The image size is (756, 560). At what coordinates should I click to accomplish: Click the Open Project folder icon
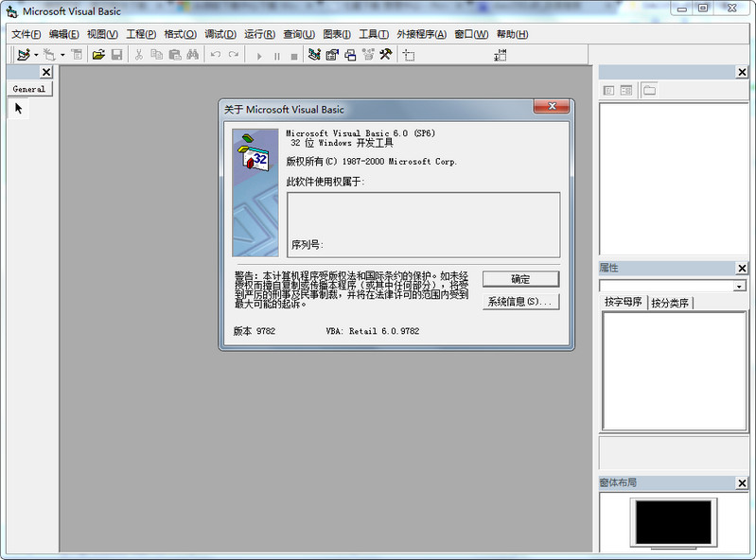[x=98, y=55]
